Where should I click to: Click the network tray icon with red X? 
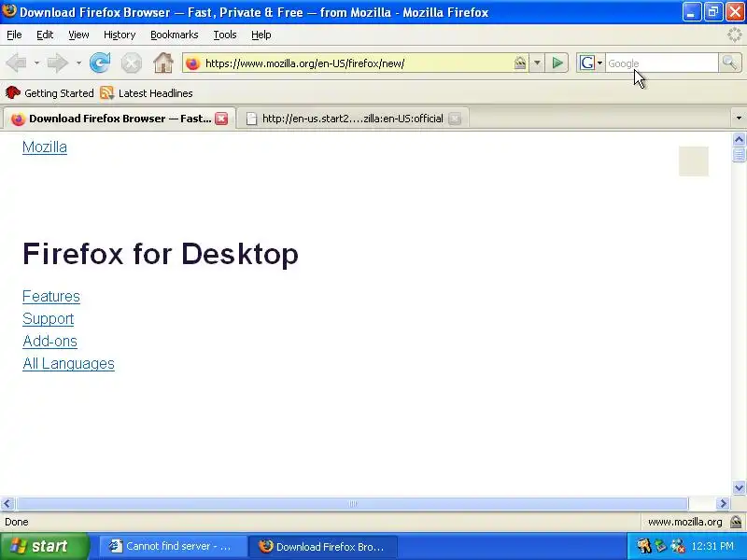(x=677, y=546)
